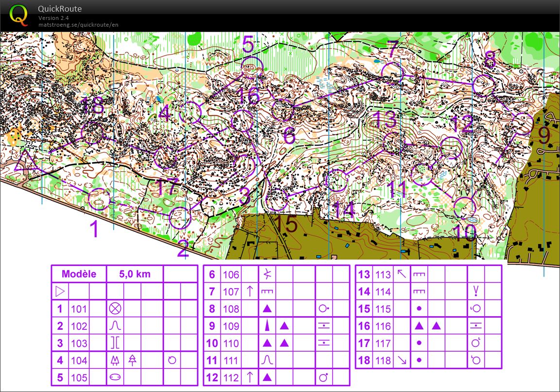Viewport: 560px width, 392px height.
Task: Click the exclamation symbol in row 14
Action: click(x=476, y=292)
